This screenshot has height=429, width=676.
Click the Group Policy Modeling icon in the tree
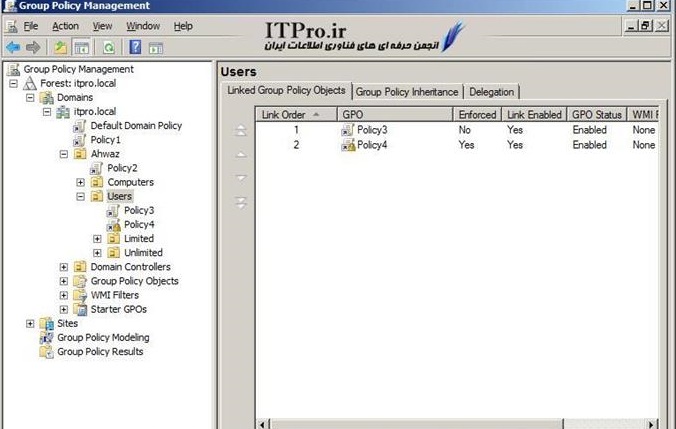point(46,338)
